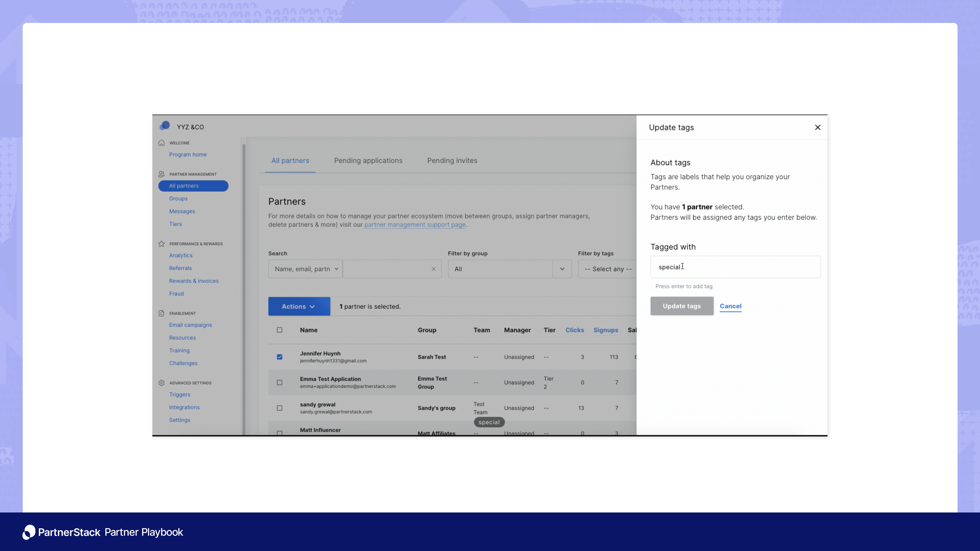Switch to the Pending applications tab
The height and width of the screenshot is (551, 980).
tap(368, 160)
